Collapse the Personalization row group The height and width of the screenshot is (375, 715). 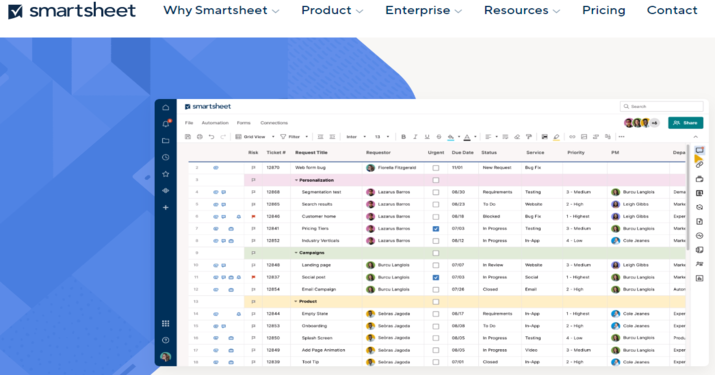(296, 180)
